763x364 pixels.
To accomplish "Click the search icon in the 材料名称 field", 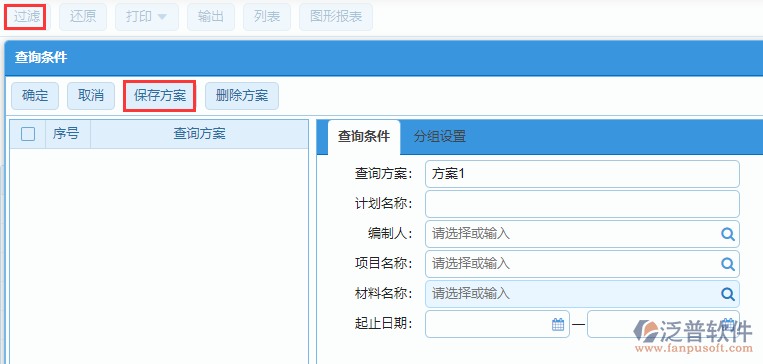I will click(x=727, y=294).
